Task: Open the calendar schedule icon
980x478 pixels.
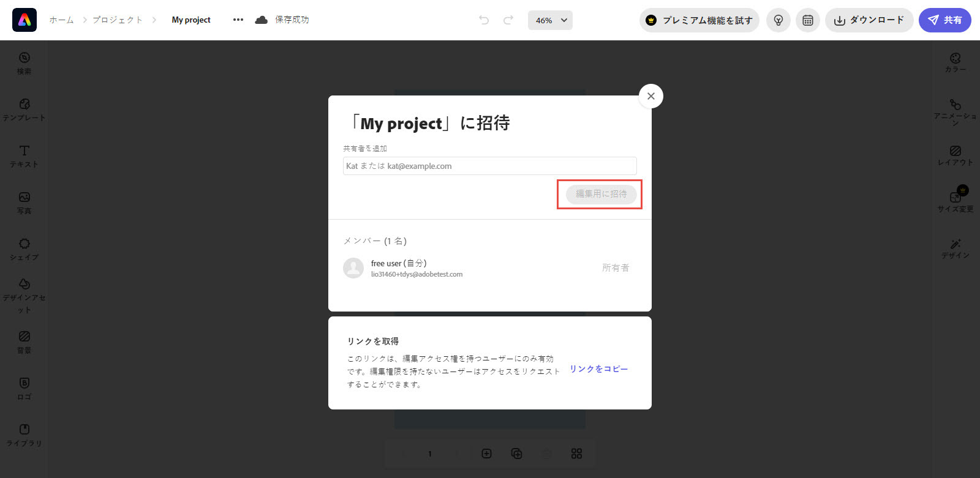Action: [807, 20]
